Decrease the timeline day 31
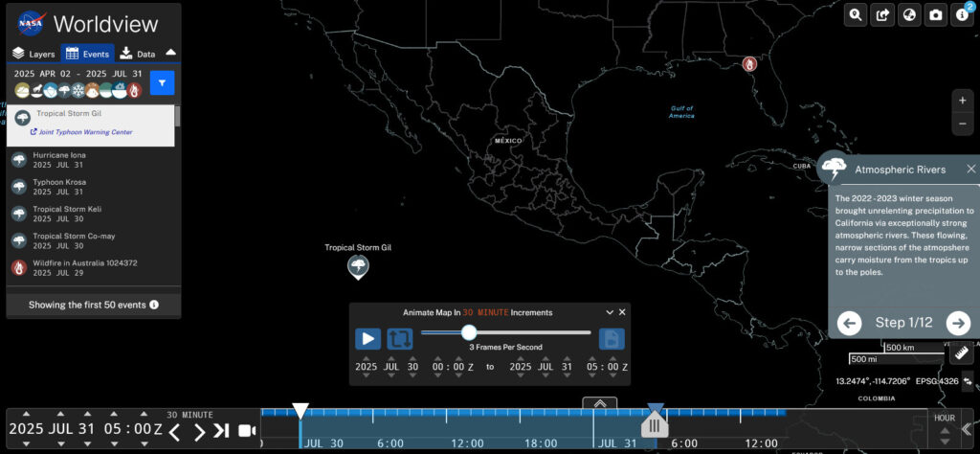 point(86,444)
